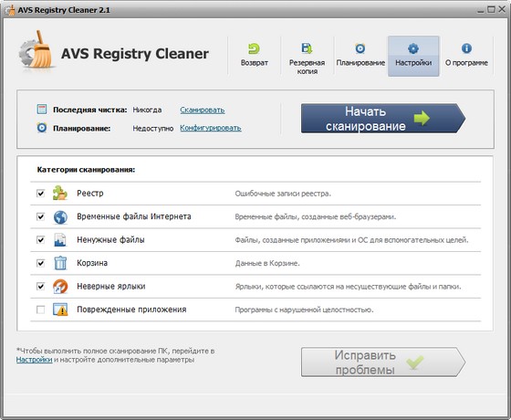Image resolution: width=511 pixels, height=420 pixels.
Task: Uncheck the Реестр checkbox
Action: (40, 194)
